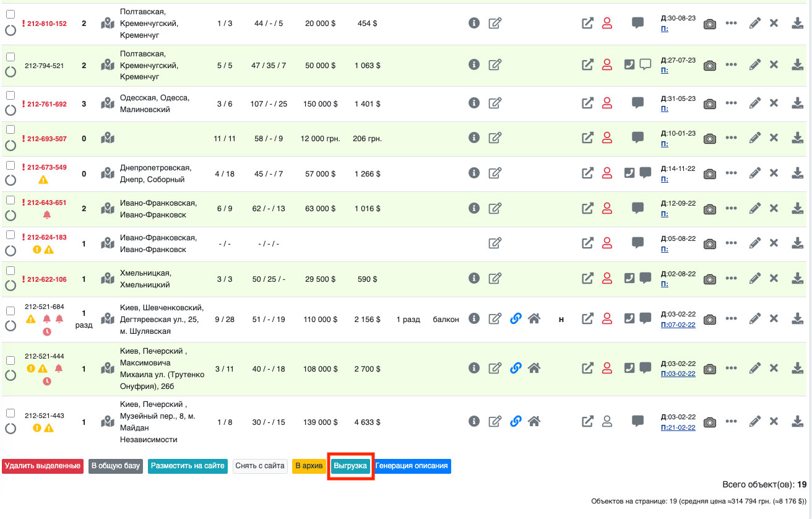
Task: Download listing 212-673-549 via download icon
Action: 797,173
